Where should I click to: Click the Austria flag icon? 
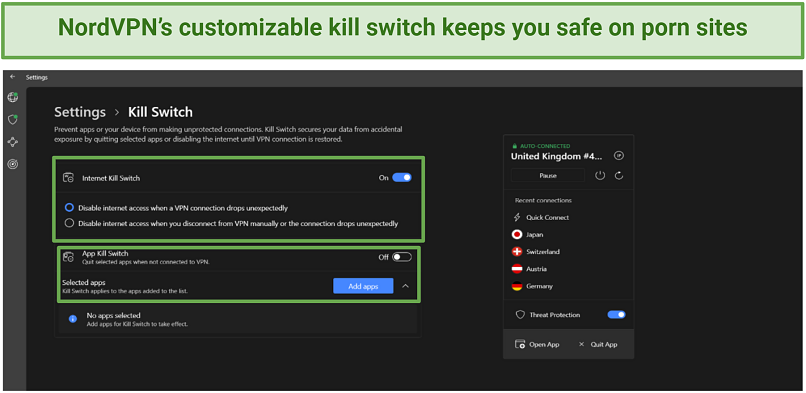[x=517, y=269]
